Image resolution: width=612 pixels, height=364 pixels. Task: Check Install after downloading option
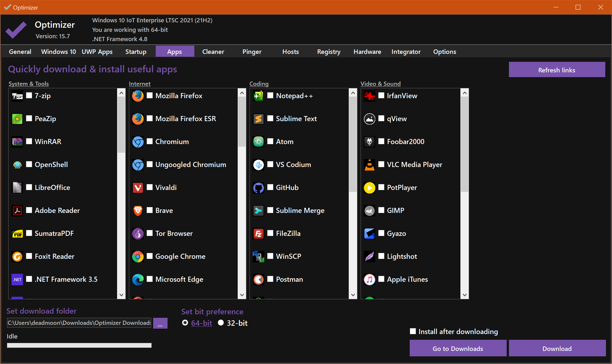tap(413, 331)
